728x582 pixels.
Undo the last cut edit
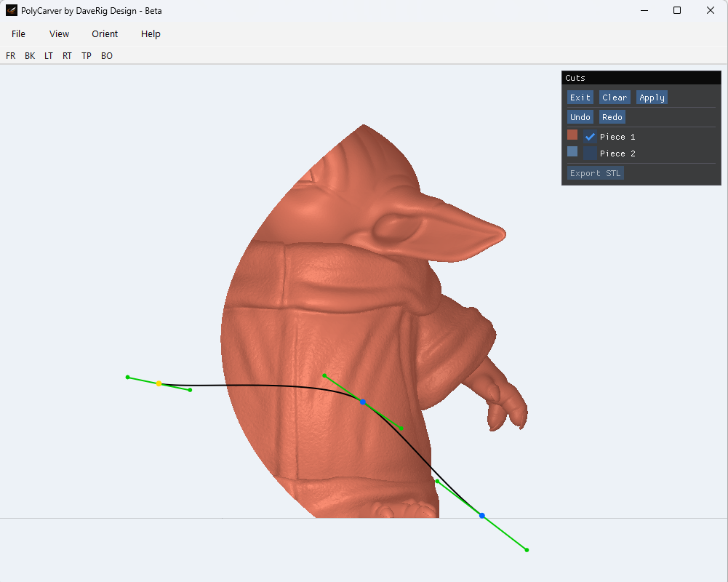point(580,117)
